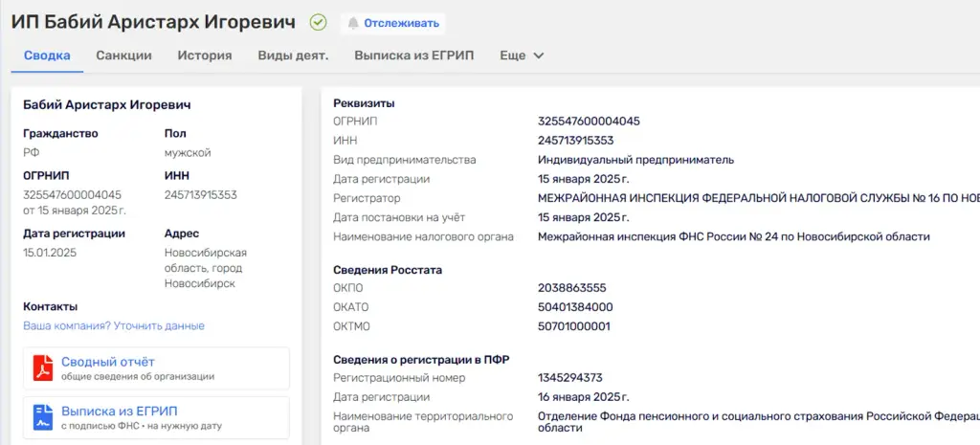Screen dimensions: 980x445
Task: Follow the Ваша компания? Уточнить данные link
Action: (x=114, y=325)
